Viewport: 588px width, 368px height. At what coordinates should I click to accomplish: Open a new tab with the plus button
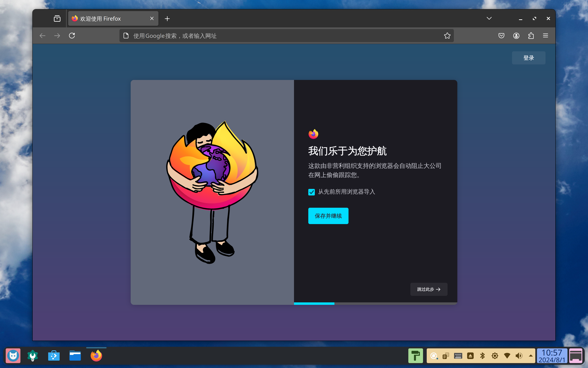click(x=167, y=18)
